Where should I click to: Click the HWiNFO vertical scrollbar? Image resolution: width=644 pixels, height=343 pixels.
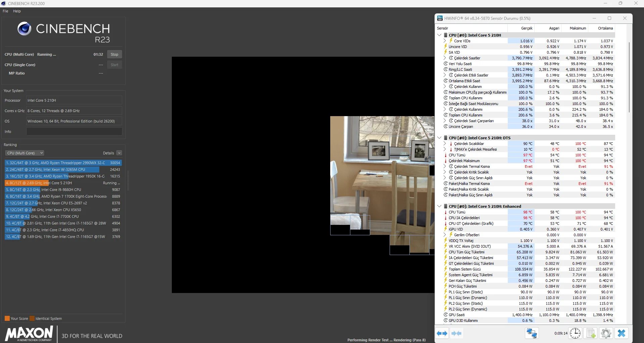pos(629,77)
